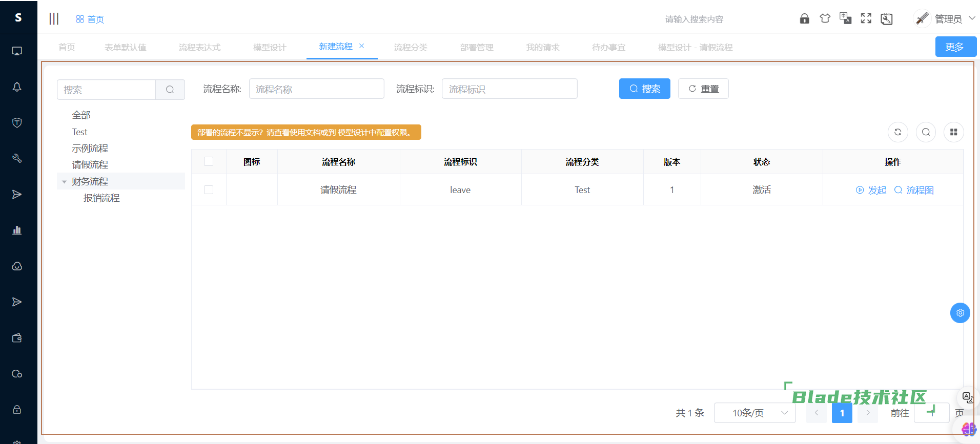Focus the 流程名称 input field
Screen dimensions: 980x444
point(317,89)
